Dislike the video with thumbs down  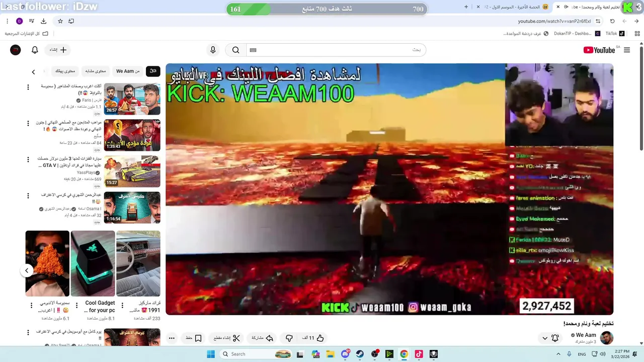[x=289, y=338]
